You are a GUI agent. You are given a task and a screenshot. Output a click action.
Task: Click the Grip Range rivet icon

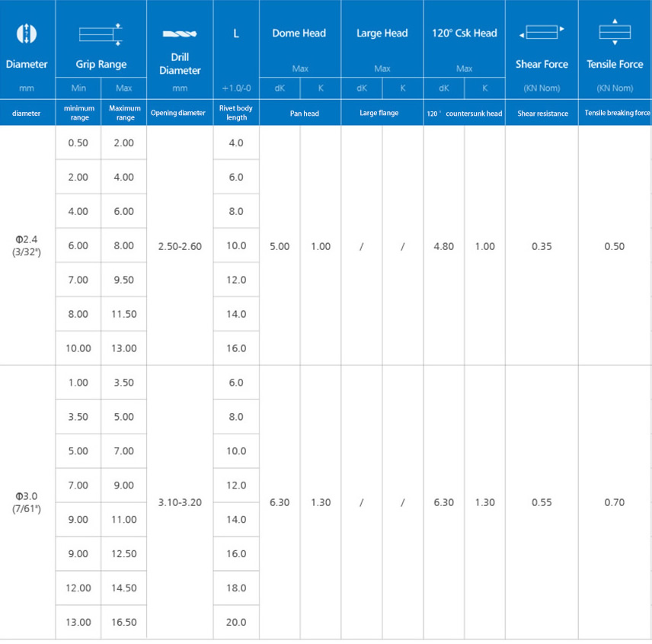tap(101, 34)
